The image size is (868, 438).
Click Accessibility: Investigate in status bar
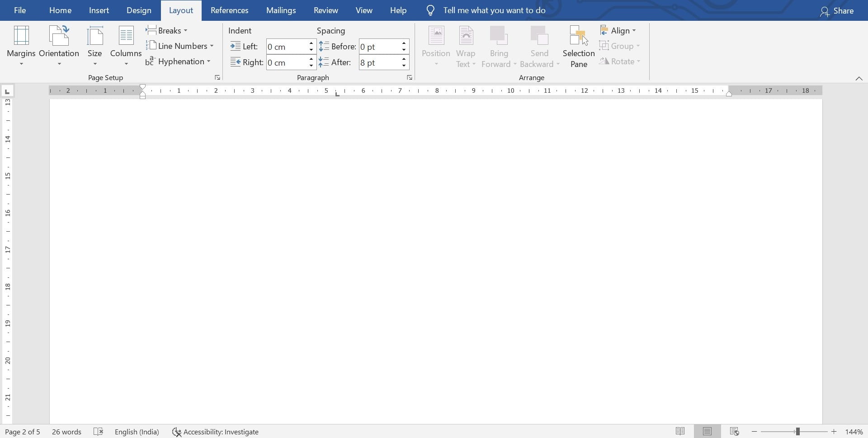(215, 432)
